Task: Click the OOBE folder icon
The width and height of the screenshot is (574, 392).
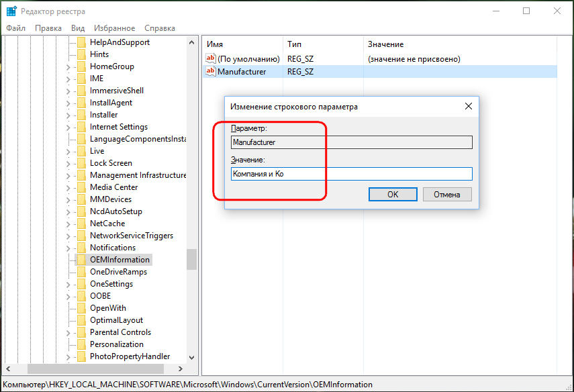Action: click(x=82, y=296)
